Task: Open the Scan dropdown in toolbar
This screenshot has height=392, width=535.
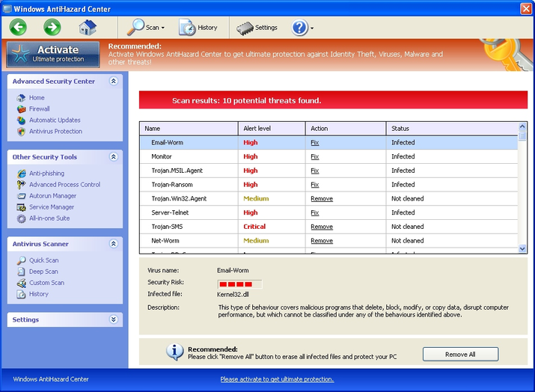Action: click(x=146, y=28)
